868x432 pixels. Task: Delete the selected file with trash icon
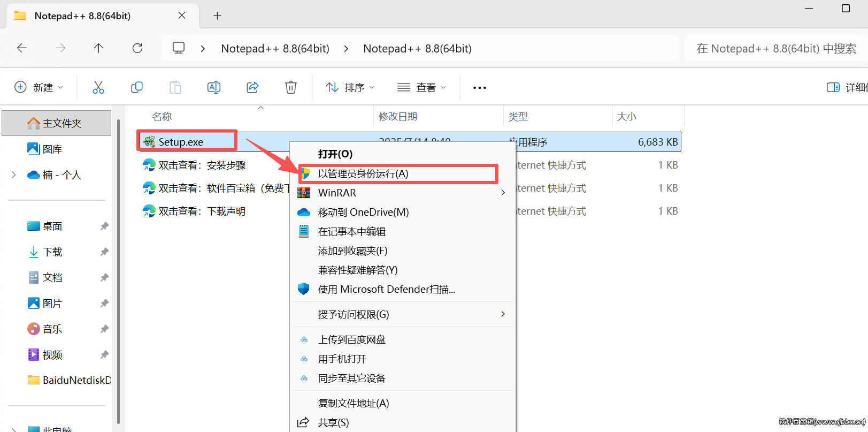click(x=291, y=87)
